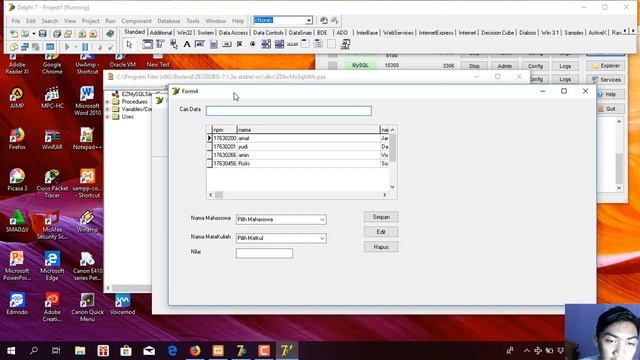Pick the Memo component icon
The width and height of the screenshot is (640, 360).
213,44
